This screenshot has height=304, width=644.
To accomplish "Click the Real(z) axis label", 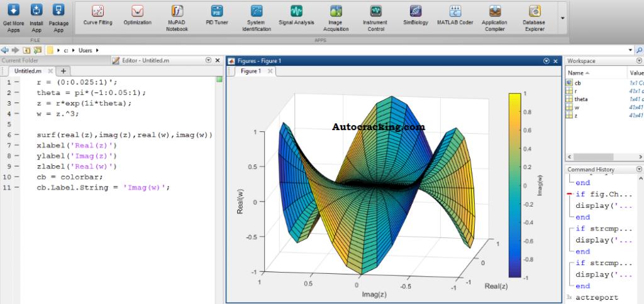I will pyautogui.click(x=497, y=286).
